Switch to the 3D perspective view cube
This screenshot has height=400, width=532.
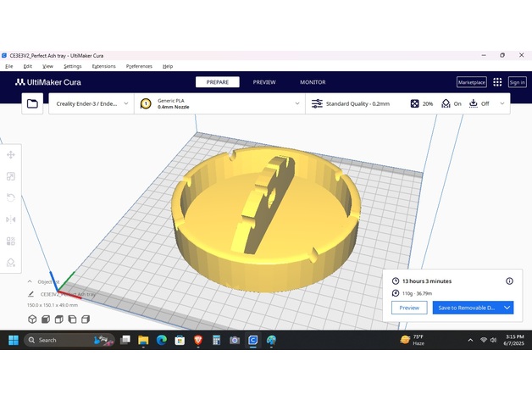point(32,319)
